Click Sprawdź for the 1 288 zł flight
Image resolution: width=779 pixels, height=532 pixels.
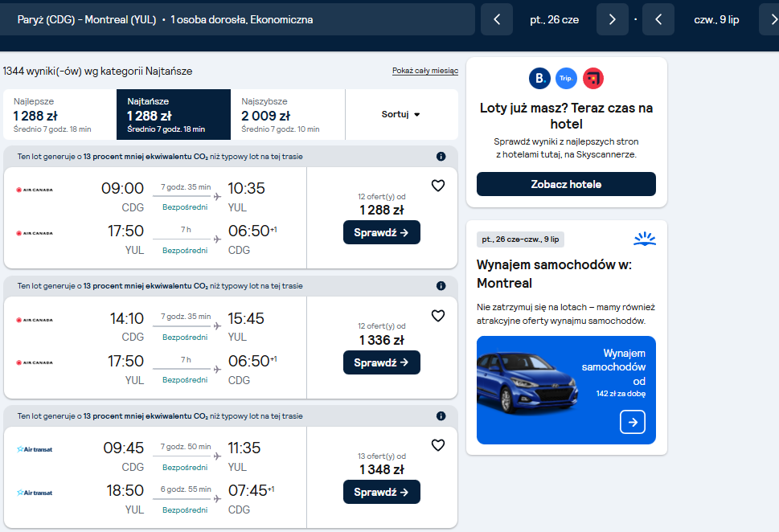point(382,232)
